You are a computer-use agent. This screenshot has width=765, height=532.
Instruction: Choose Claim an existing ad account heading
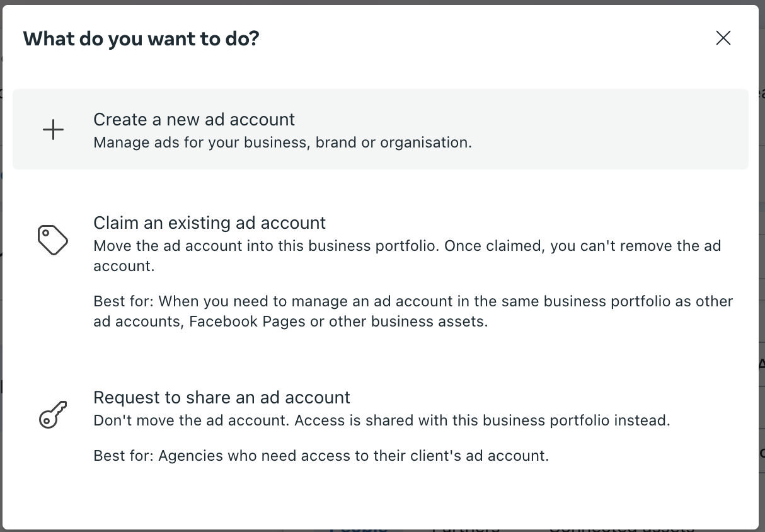[210, 223]
